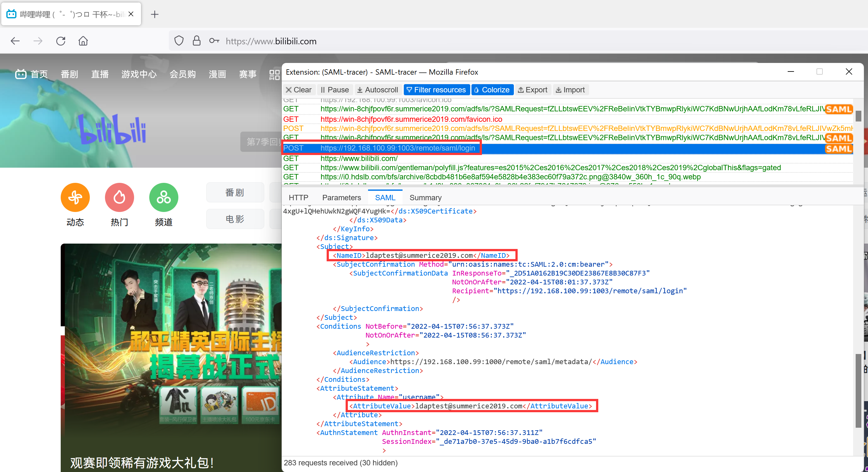This screenshot has width=868, height=472.
Task: Click the browser reload icon
Action: (61, 41)
